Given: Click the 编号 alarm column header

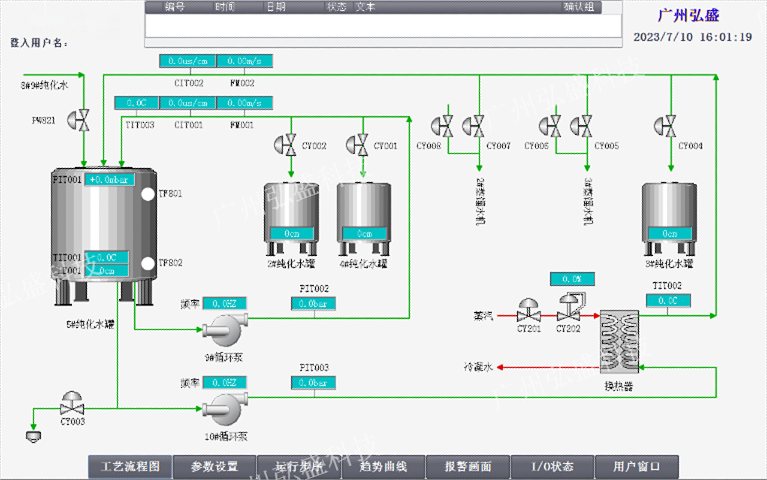Looking at the screenshot, I should (x=175, y=7).
